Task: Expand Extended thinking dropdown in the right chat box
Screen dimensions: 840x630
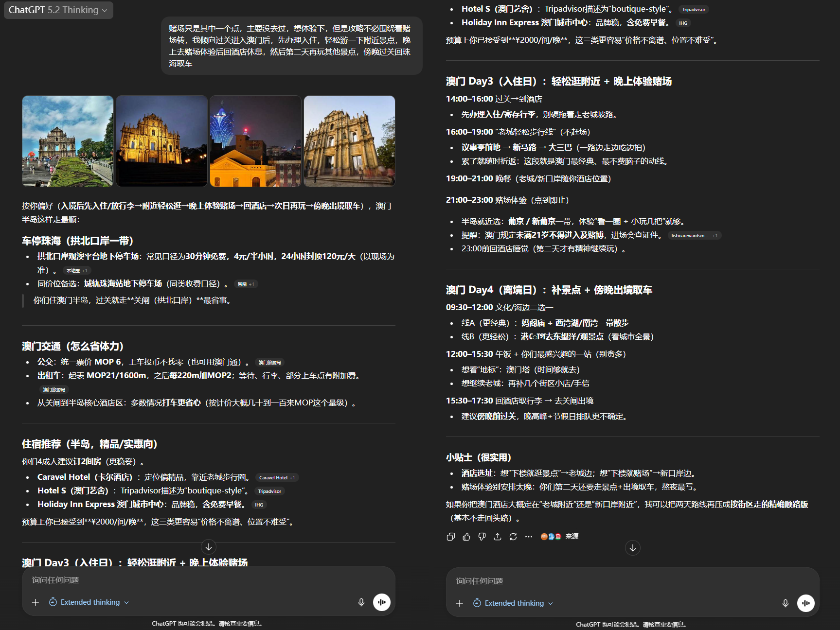Action: [x=514, y=603]
